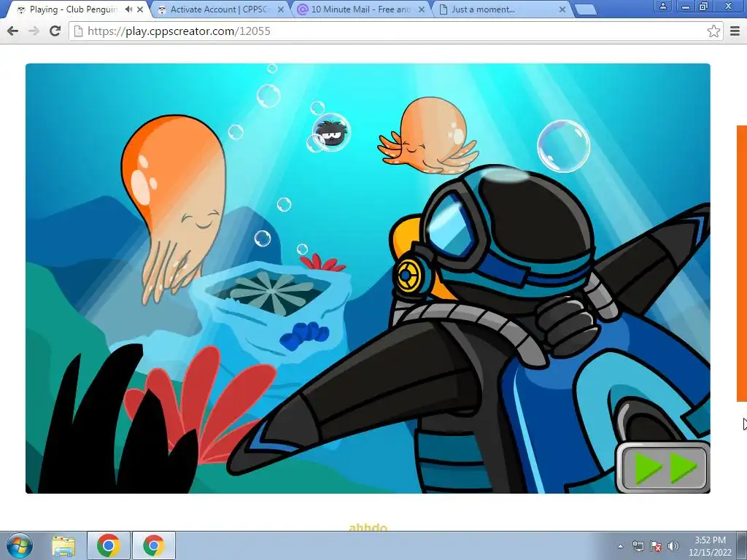
Task: Open the network status tray icon
Action: pos(638,546)
